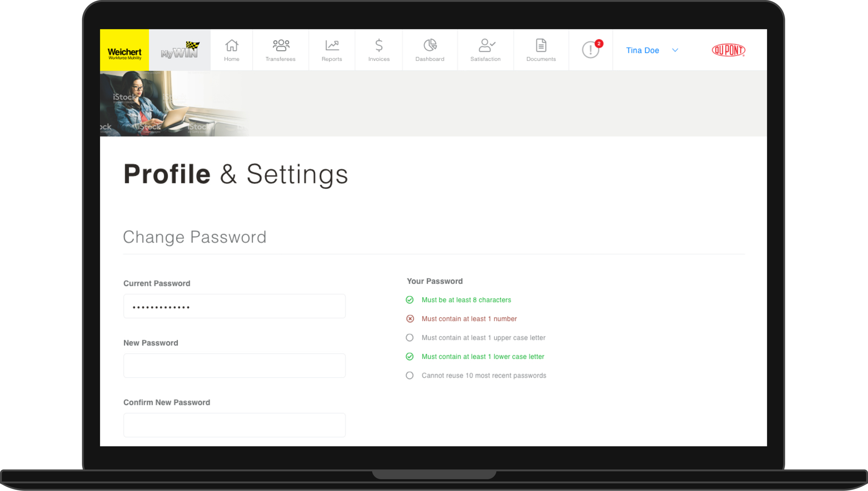Click the lower case letter requirement text

[483, 357]
